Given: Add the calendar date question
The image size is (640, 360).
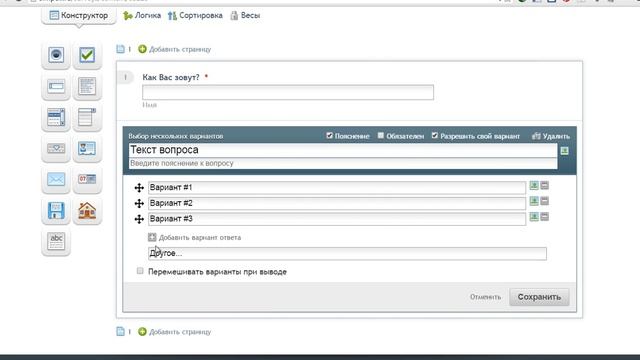Looking at the screenshot, I should point(87,180).
